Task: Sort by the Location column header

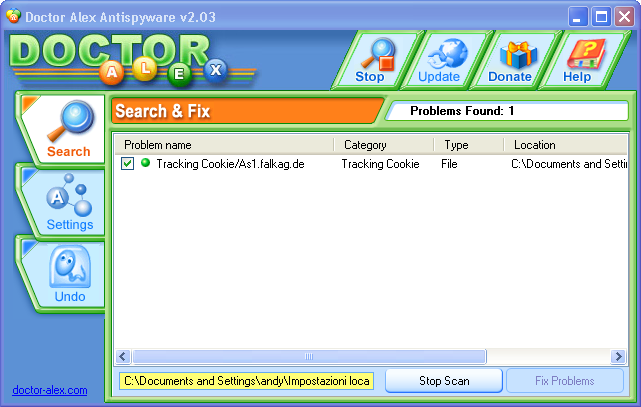Action: click(565, 145)
